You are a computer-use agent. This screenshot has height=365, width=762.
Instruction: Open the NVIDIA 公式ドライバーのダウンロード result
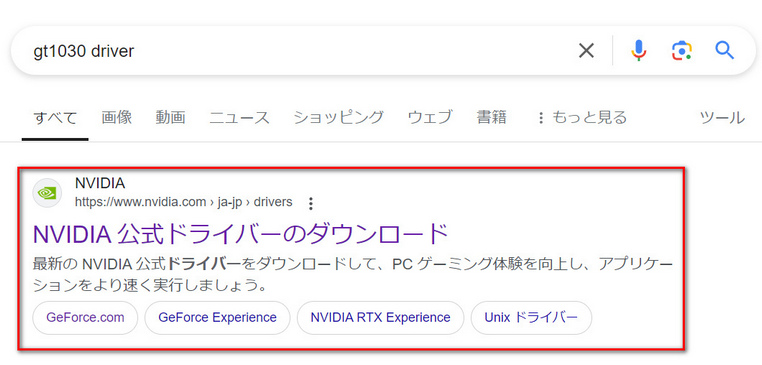pyautogui.click(x=240, y=234)
